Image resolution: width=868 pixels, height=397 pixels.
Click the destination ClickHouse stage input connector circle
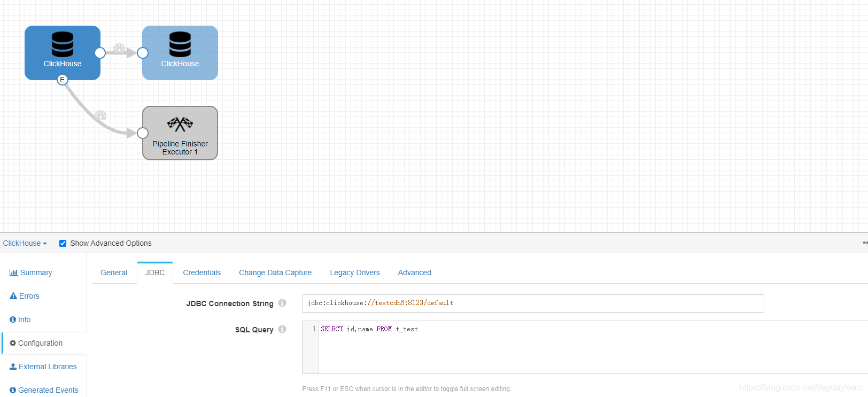tap(143, 53)
